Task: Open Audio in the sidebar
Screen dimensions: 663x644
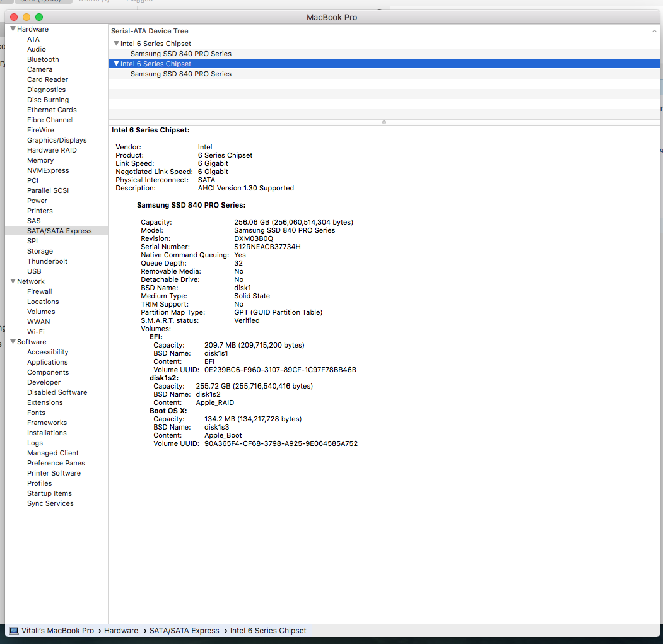Action: pos(37,49)
